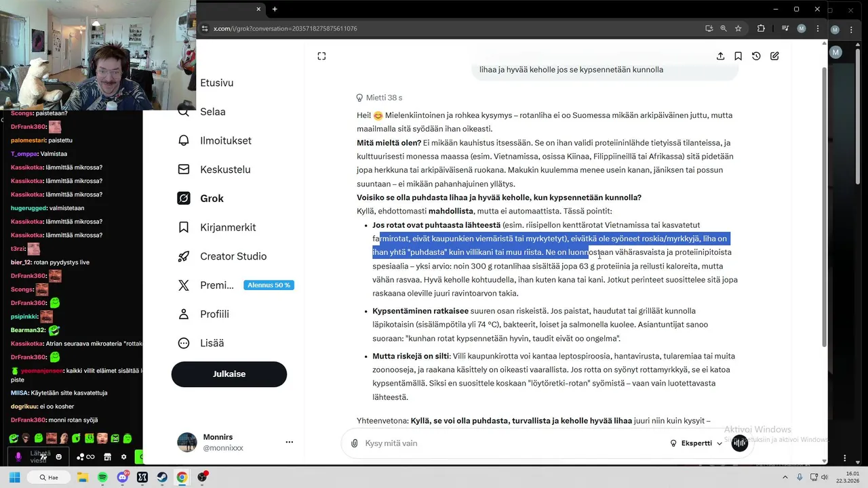Click the "Kypsentäminen ratkaisee" bullet heading

(420, 311)
